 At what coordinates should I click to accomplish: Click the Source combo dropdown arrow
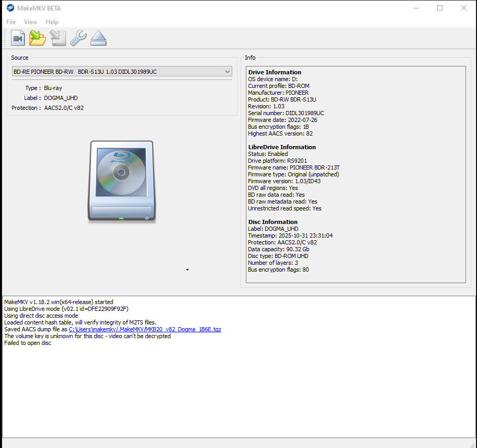click(x=227, y=71)
